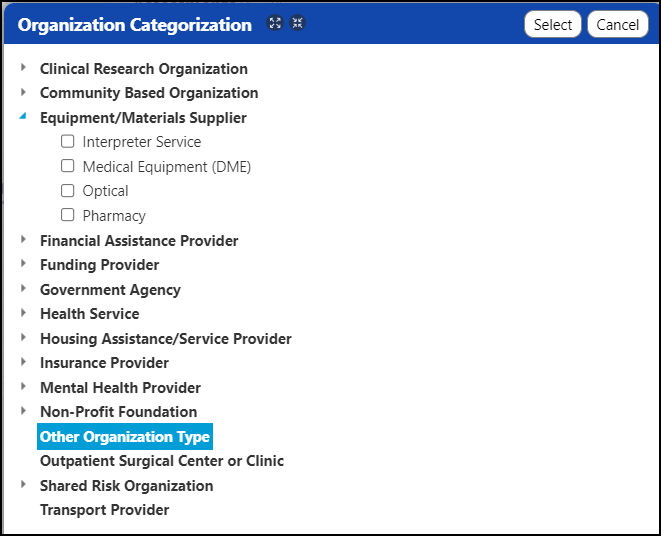Click the expand all icon in header
Image resolution: width=661 pixels, height=536 pixels.
(275, 23)
